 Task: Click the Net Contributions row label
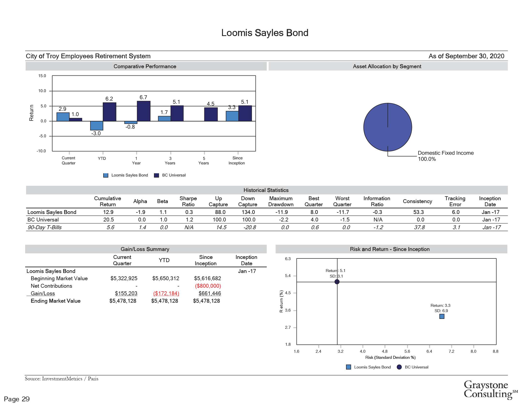52,286
